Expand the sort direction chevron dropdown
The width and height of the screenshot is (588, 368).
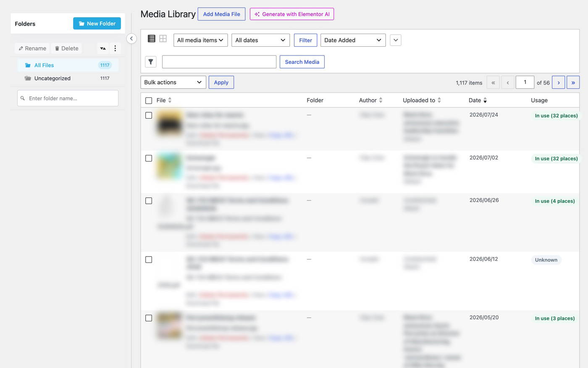point(396,40)
